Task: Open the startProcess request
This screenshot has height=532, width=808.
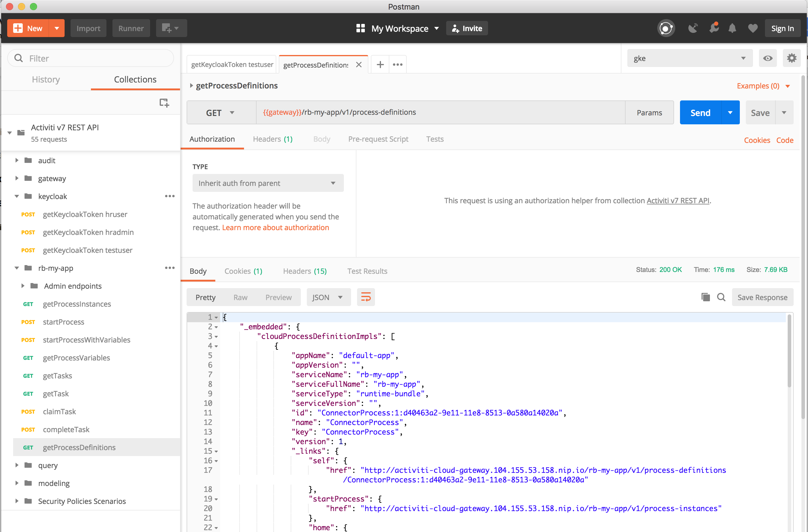Action: point(63,322)
